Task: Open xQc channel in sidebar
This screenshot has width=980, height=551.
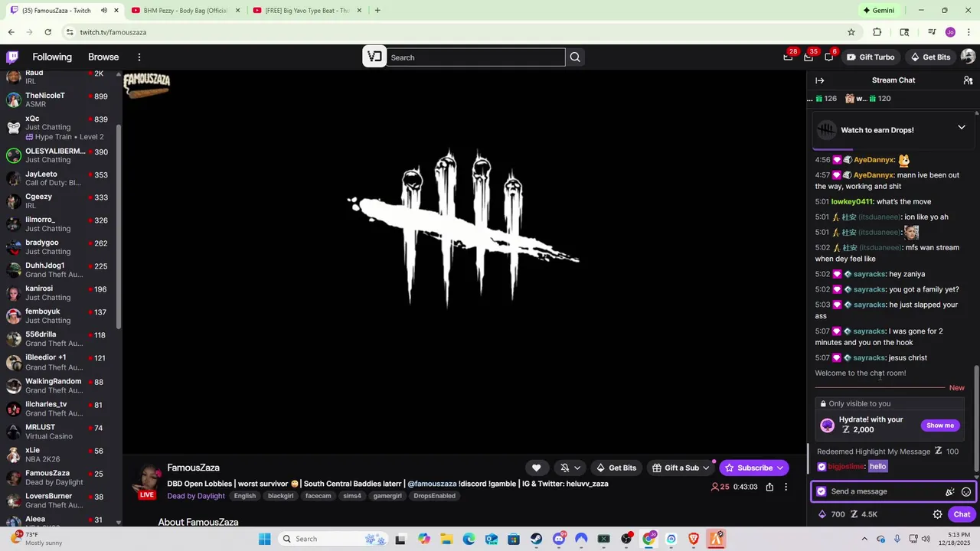Action: click(59, 127)
